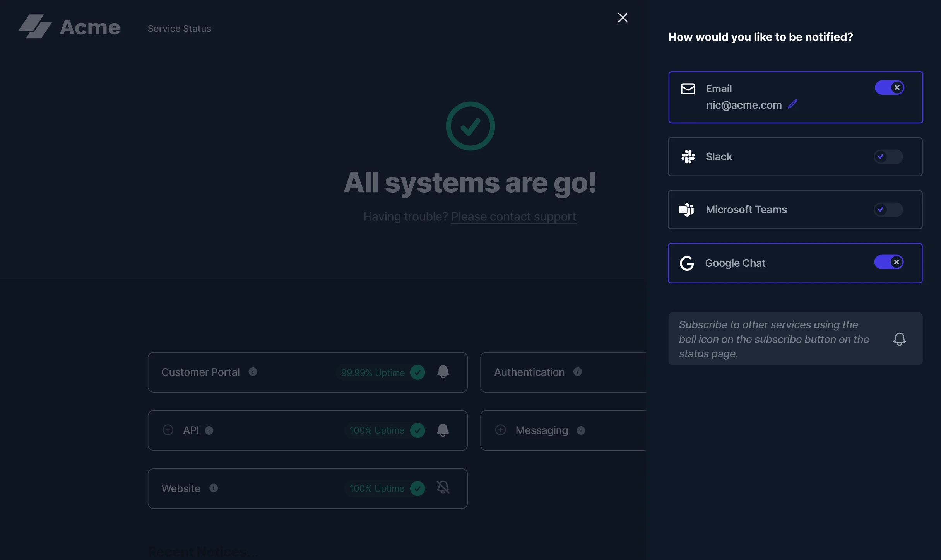Screen dimensions: 941x560
Task: Click the bell icon in subscribe hint
Action: [899, 339]
